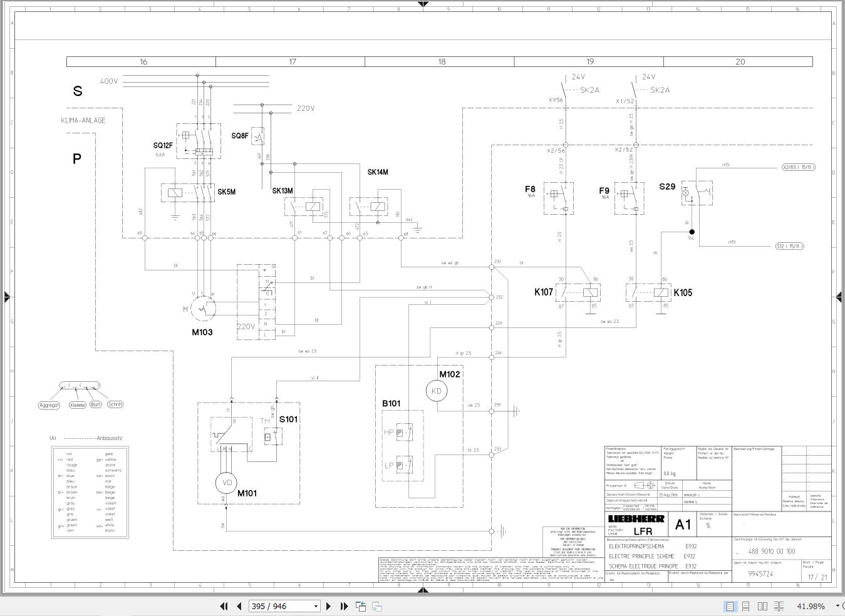Toggle two-page continuous scrolling mode
The image size is (845, 616).
click(x=779, y=606)
